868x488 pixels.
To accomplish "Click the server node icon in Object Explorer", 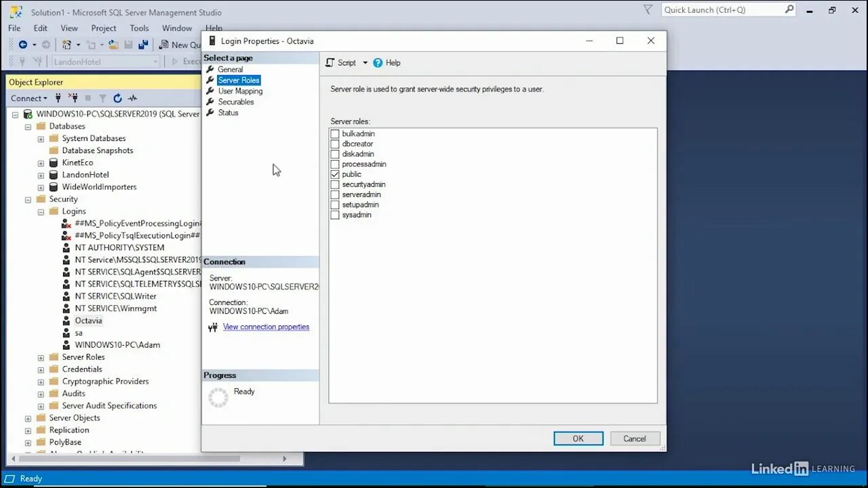I will [28, 114].
